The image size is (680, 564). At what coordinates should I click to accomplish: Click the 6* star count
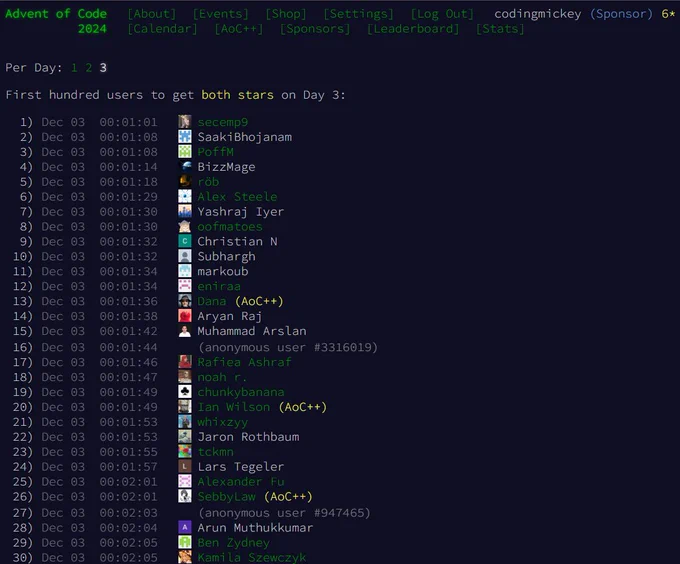pos(668,14)
